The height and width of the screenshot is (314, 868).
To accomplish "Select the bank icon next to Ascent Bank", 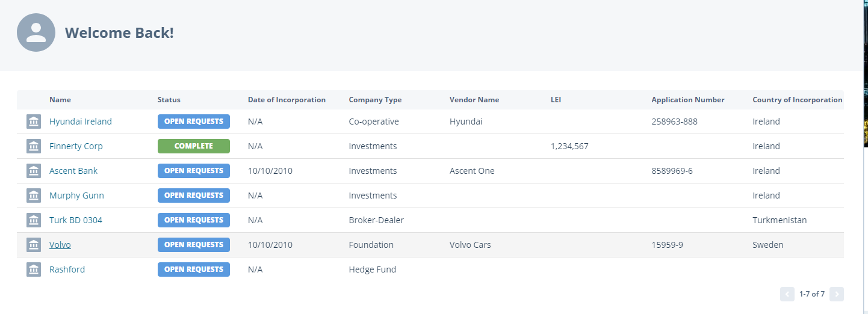I will tap(34, 171).
